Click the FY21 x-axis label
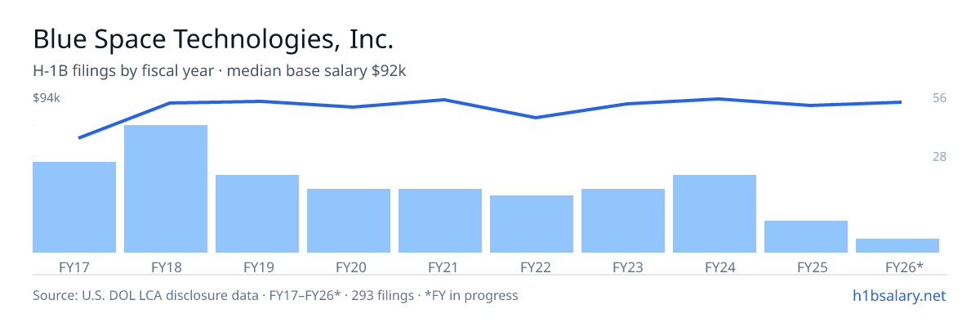Image resolution: width=980 pixels, height=327 pixels. [x=440, y=267]
